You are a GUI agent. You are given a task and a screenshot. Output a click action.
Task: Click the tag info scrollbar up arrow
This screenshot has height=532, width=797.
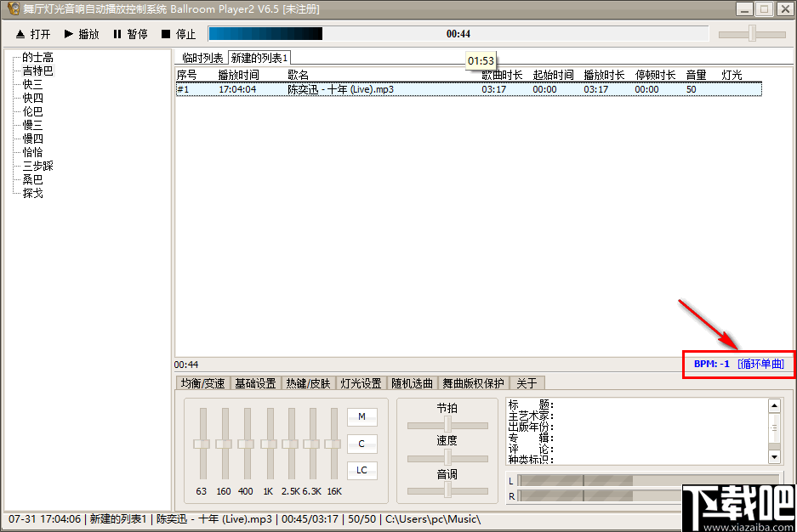pos(774,405)
